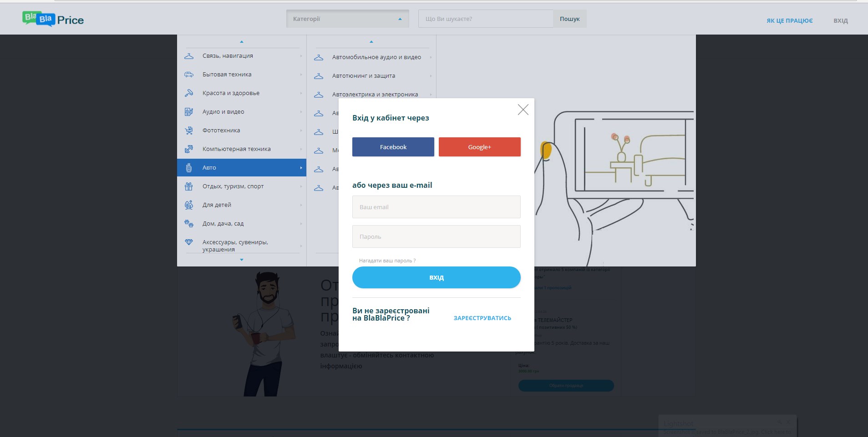Click the Авто category icon
The image size is (868, 437).
pos(189,168)
